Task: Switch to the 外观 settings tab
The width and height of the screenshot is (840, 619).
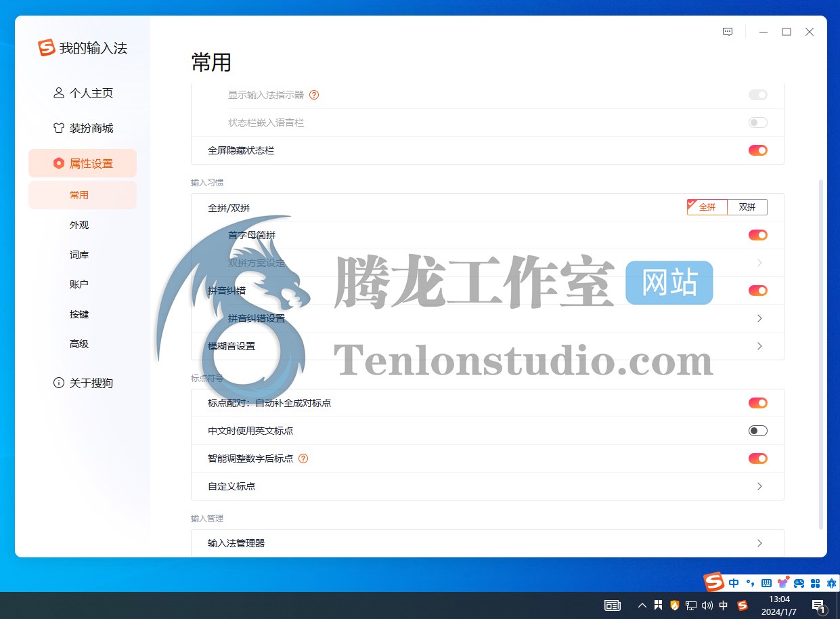Action: coord(79,225)
